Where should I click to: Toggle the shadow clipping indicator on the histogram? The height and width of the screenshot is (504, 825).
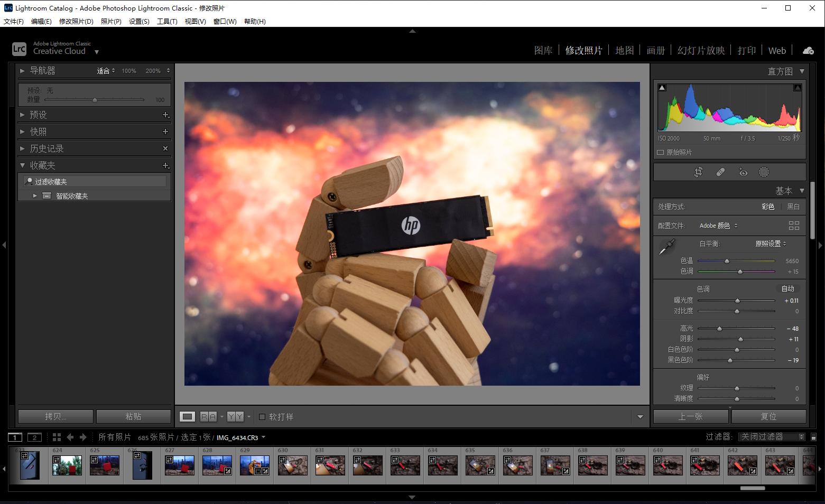coord(662,87)
